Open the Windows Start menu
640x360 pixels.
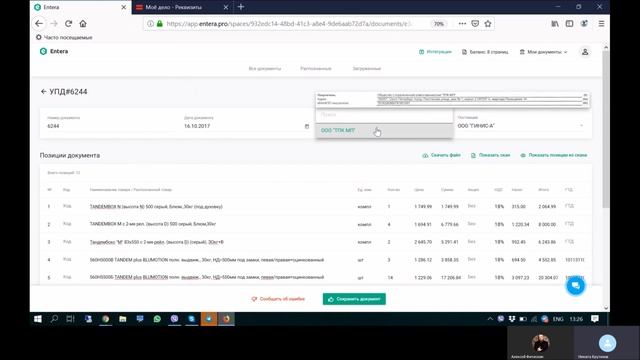38,319
